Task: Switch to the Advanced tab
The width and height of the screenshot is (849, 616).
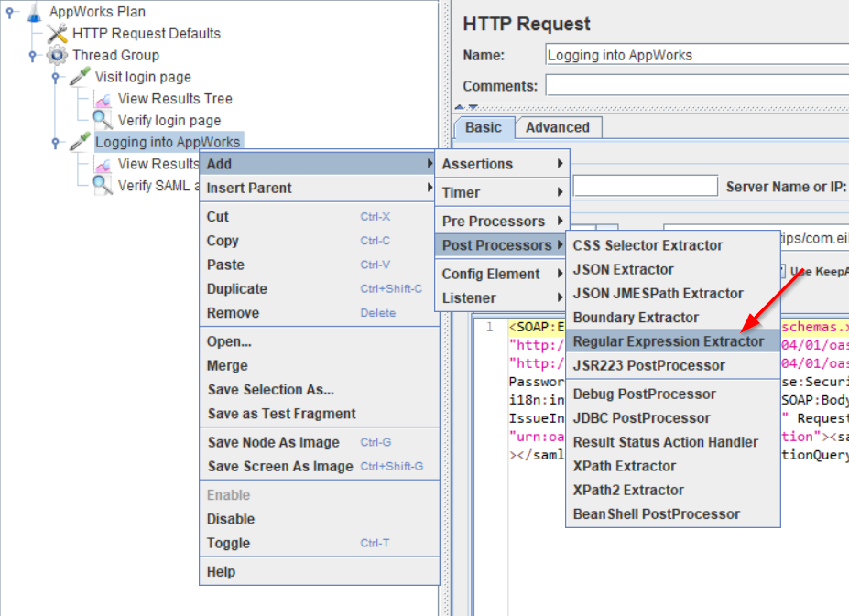Action: click(557, 127)
